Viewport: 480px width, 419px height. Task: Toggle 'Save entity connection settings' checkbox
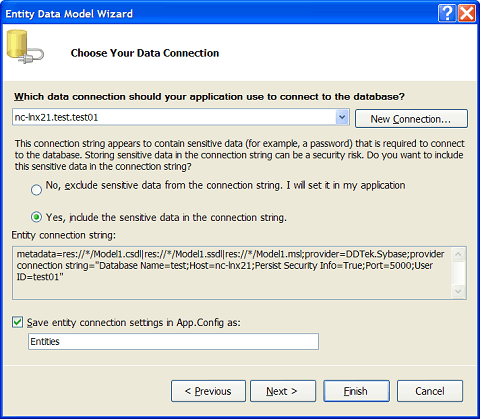(x=17, y=322)
